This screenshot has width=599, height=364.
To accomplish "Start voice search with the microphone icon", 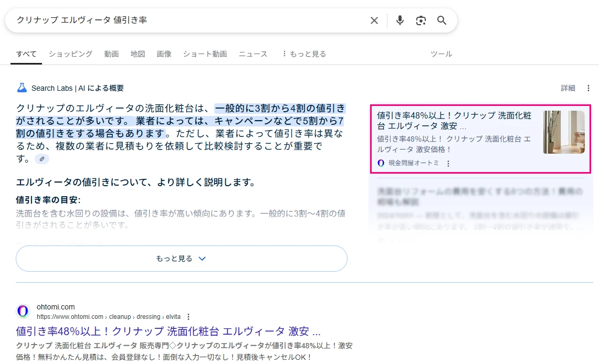I will click(400, 20).
